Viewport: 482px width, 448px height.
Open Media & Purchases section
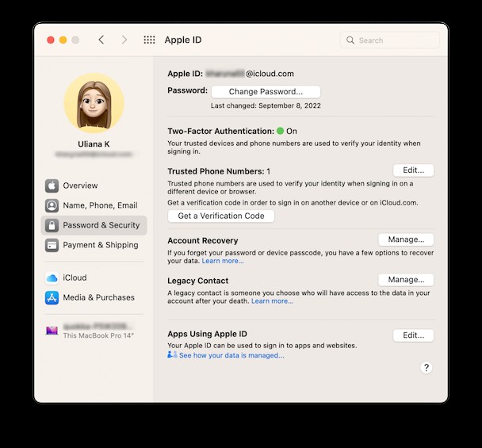[94, 297]
